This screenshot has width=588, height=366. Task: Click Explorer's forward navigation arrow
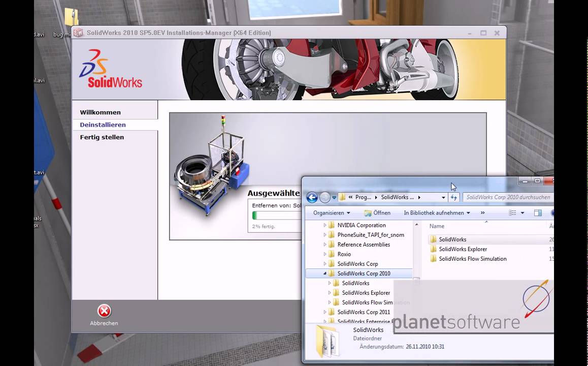[325, 197]
